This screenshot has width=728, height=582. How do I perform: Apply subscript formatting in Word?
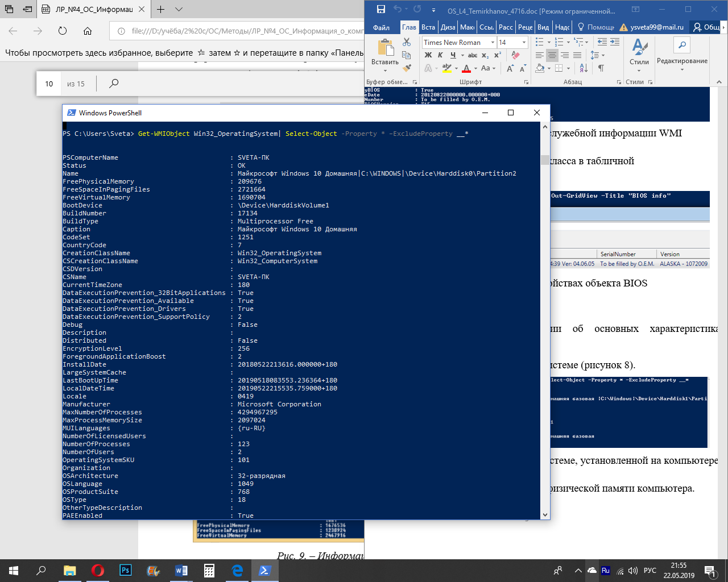click(x=485, y=55)
